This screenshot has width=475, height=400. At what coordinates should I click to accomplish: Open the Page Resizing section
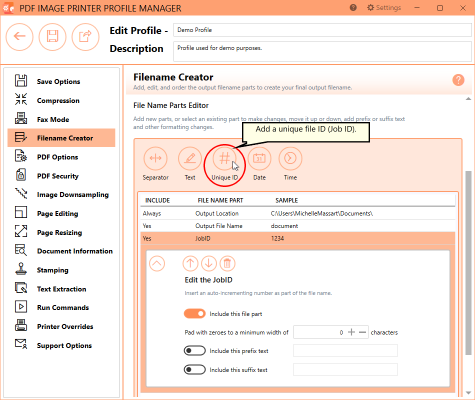point(61,232)
